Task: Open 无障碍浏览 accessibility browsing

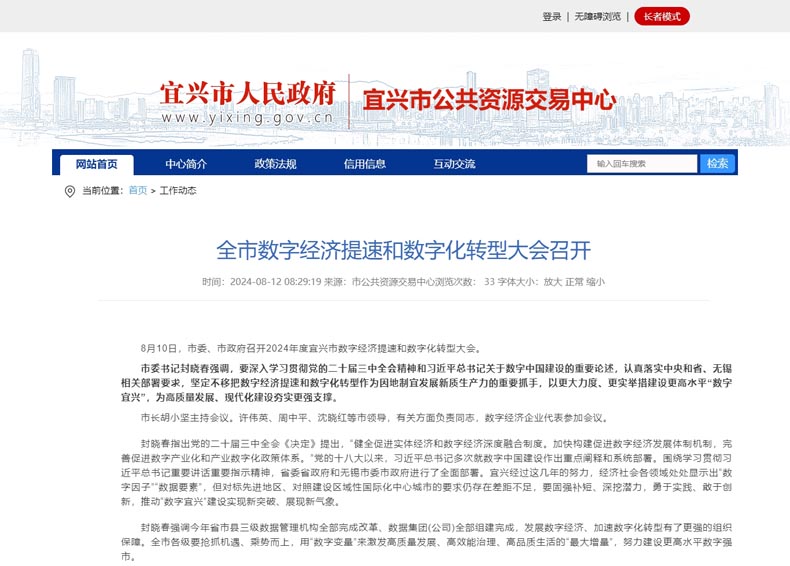Action: pyautogui.click(x=598, y=17)
